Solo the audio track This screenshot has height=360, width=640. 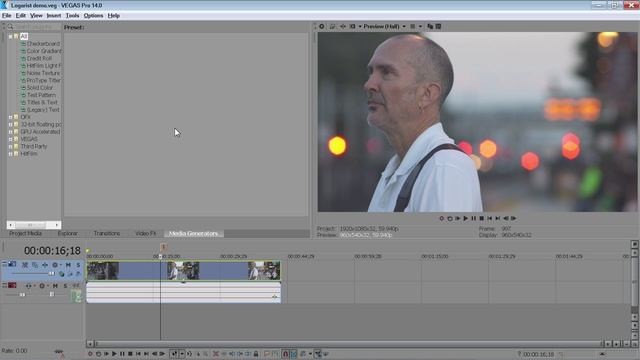pyautogui.click(x=65, y=286)
